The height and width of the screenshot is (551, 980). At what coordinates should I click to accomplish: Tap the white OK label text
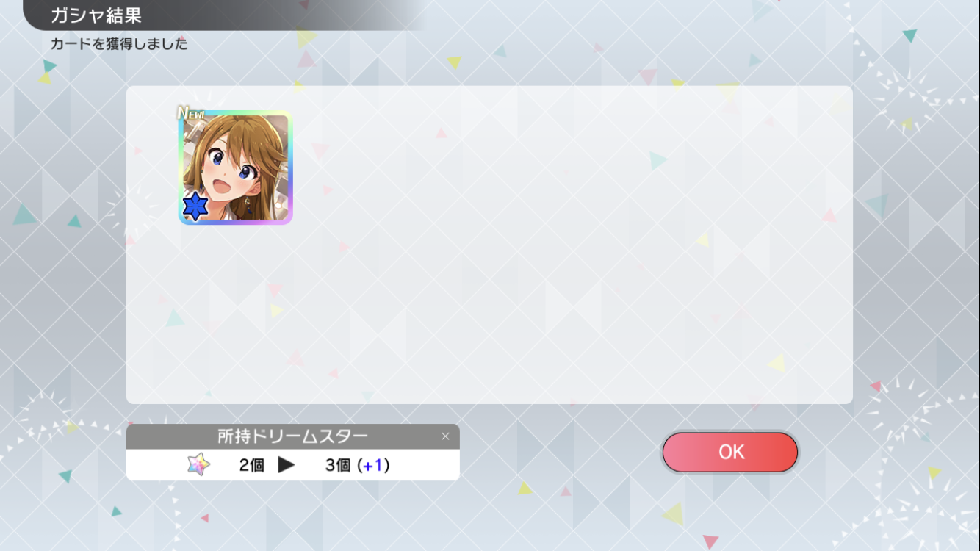(x=731, y=452)
